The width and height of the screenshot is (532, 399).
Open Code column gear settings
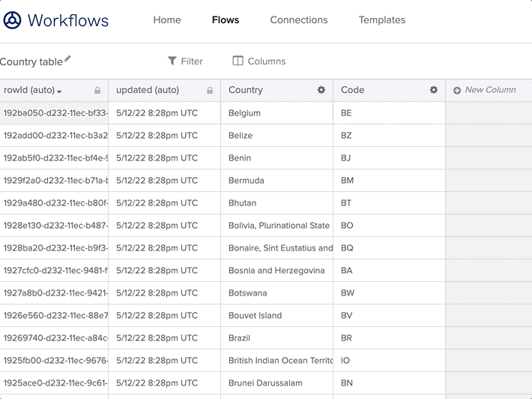(433, 90)
